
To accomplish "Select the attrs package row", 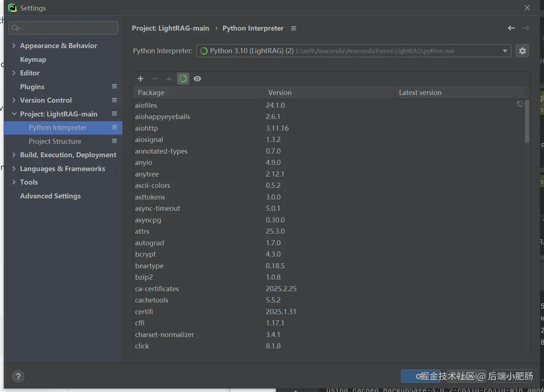I will [329, 231].
